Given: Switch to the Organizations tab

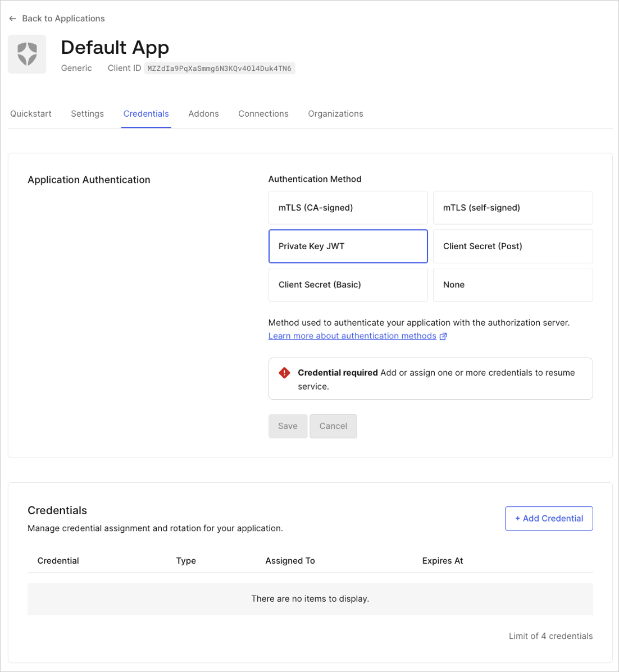Looking at the screenshot, I should click(x=335, y=113).
